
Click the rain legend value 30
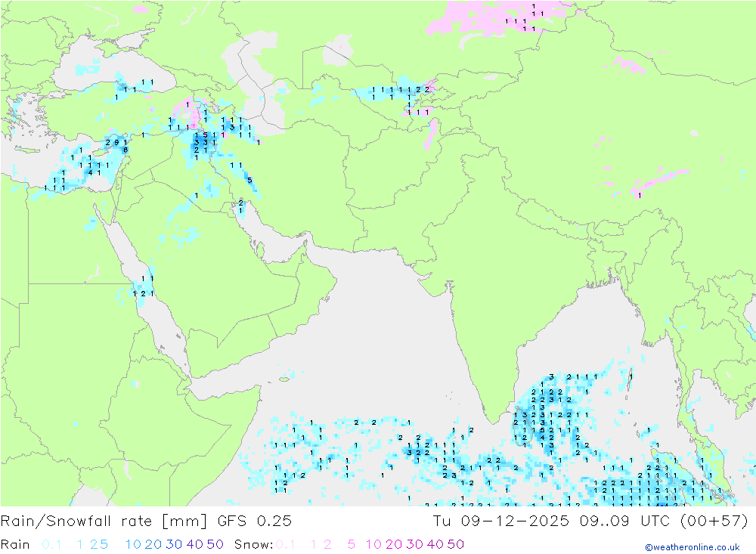[x=174, y=544]
